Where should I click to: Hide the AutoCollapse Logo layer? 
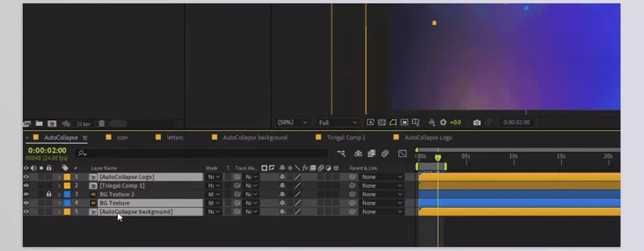coord(26,177)
